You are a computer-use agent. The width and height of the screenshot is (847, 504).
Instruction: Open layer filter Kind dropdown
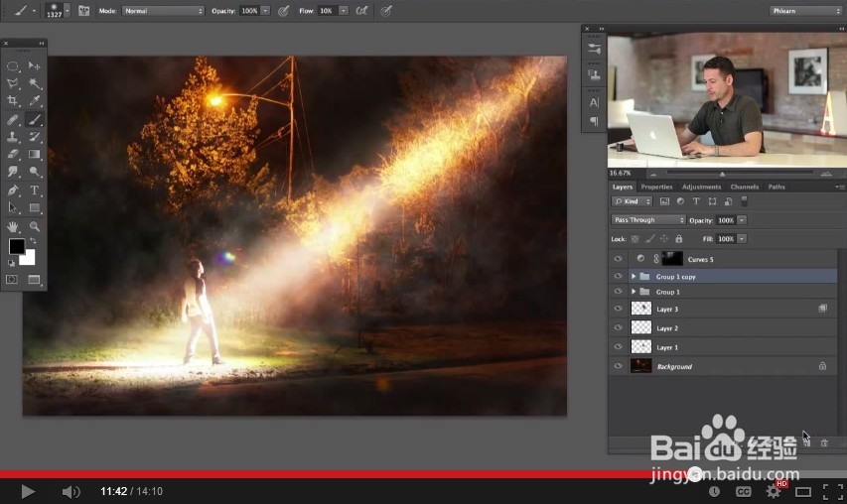click(x=632, y=201)
